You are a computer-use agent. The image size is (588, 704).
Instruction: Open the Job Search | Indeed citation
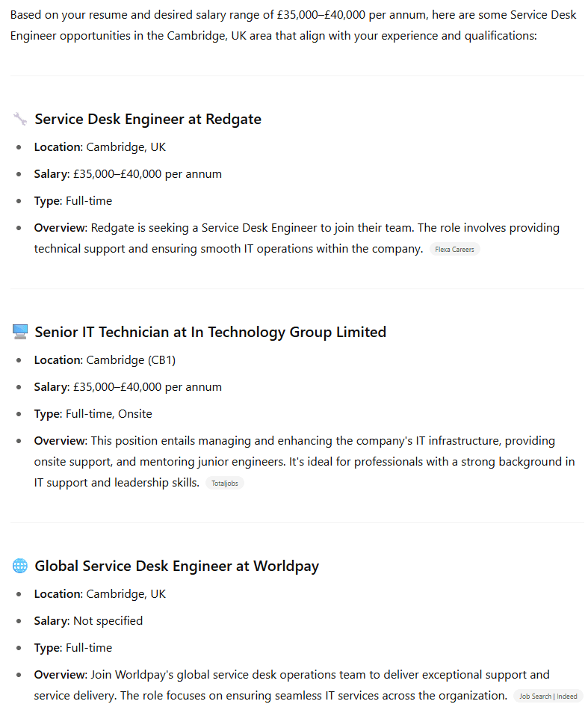(548, 697)
